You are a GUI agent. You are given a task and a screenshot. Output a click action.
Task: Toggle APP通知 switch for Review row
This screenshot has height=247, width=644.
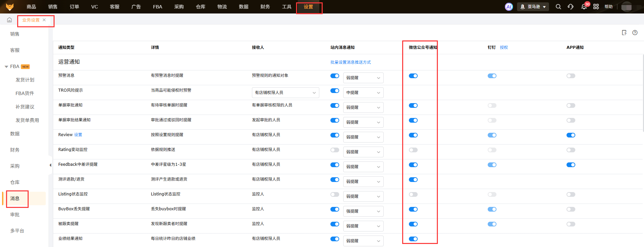tap(571, 135)
